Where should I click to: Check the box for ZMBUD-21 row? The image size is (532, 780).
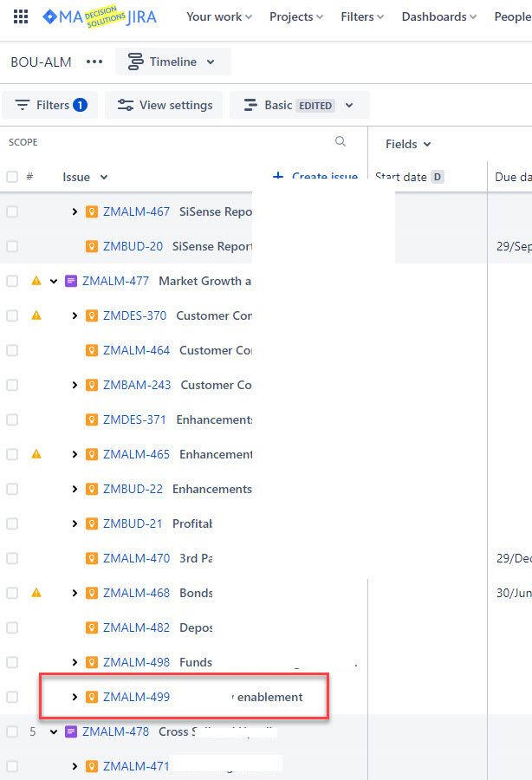[12, 523]
